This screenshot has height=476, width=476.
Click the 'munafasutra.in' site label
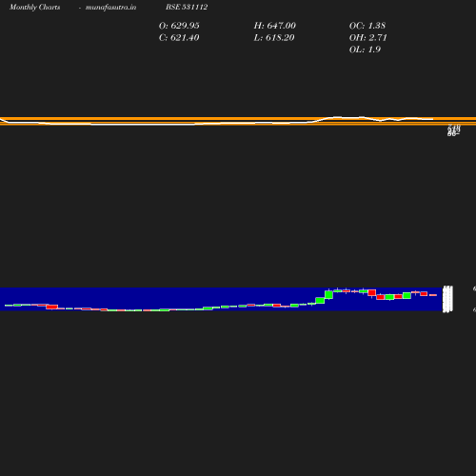[x=110, y=7]
